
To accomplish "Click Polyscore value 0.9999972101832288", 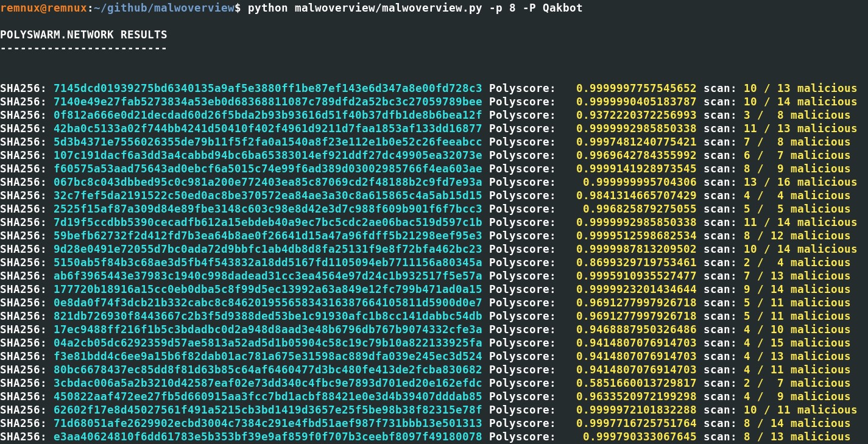I will click(636, 410).
